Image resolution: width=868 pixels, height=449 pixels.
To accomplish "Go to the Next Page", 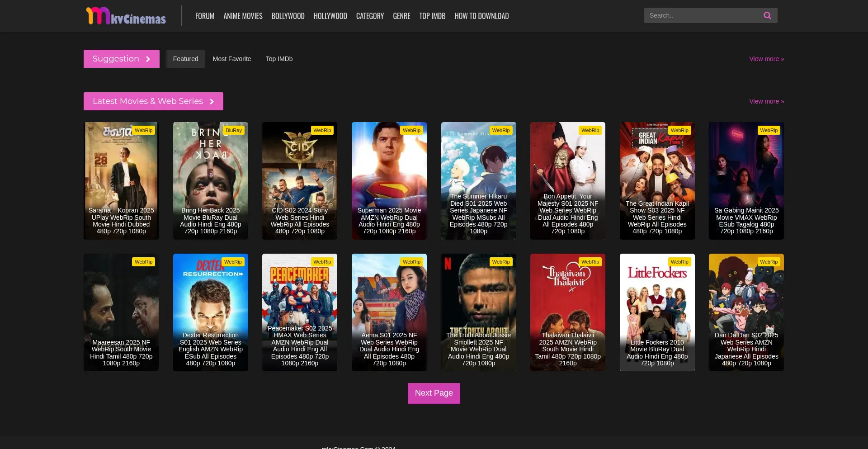I will [x=434, y=393].
